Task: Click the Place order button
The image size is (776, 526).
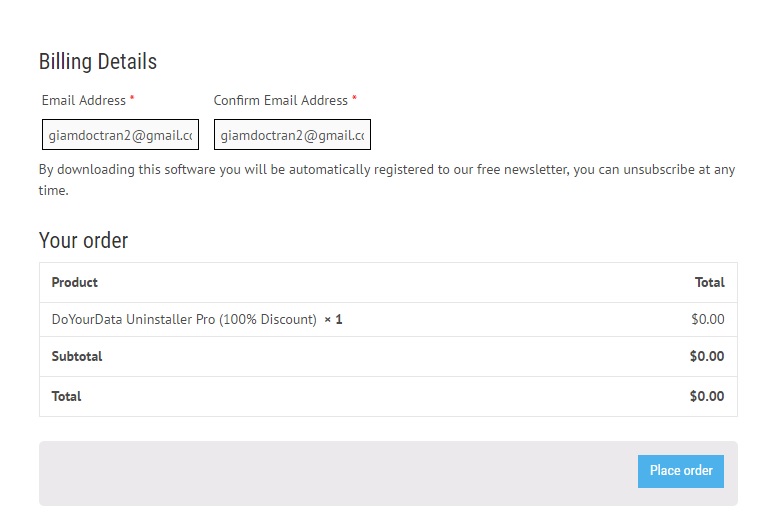Action: pyautogui.click(x=680, y=471)
